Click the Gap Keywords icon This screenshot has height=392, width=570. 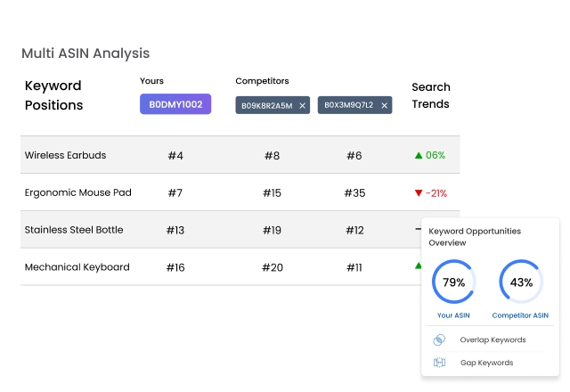click(x=439, y=363)
